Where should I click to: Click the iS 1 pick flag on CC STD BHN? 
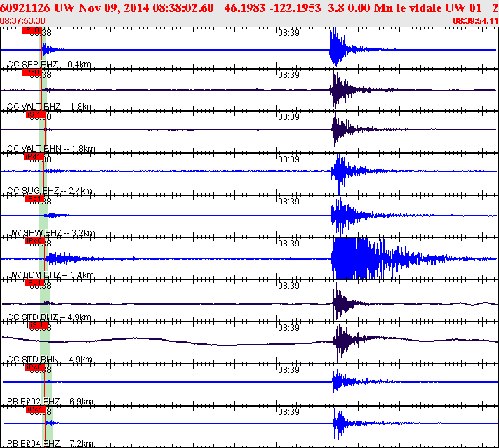39,325
